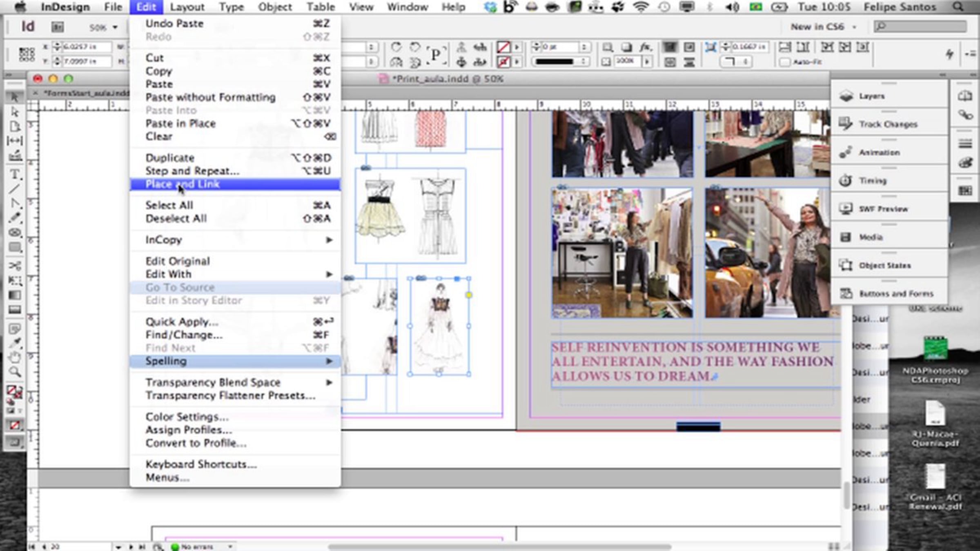Select the Scissors tool
Viewport: 980px width, 551px height.
(15, 266)
